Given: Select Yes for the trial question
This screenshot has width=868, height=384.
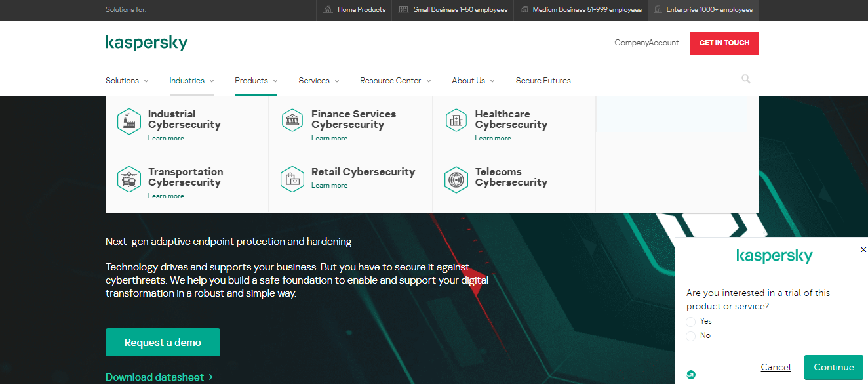Looking at the screenshot, I should (690, 321).
